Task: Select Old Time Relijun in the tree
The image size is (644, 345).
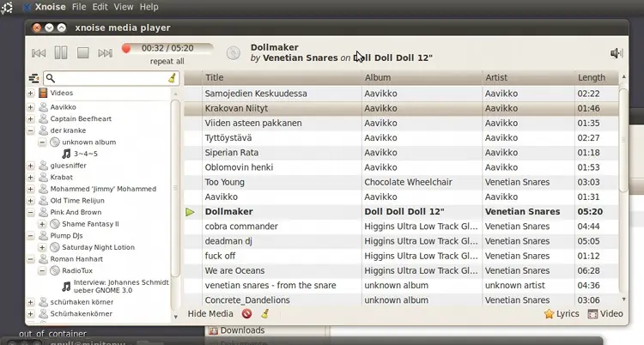Action: 77,201
